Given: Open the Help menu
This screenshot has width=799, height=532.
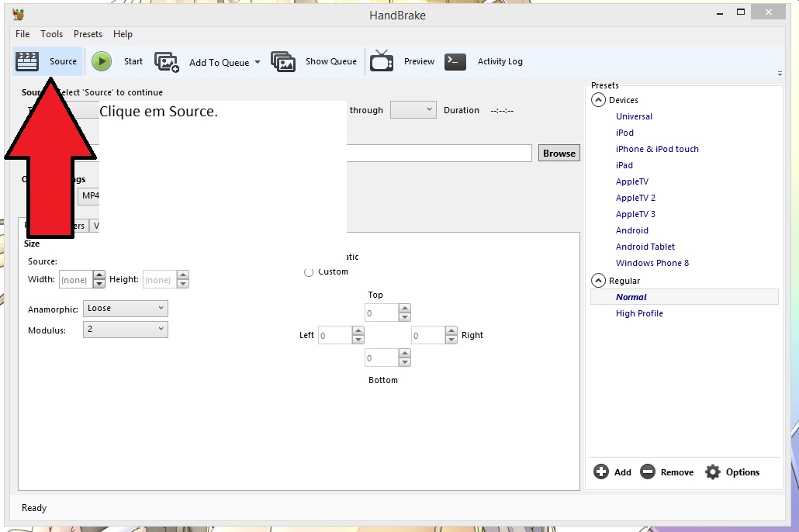Looking at the screenshot, I should [x=123, y=34].
